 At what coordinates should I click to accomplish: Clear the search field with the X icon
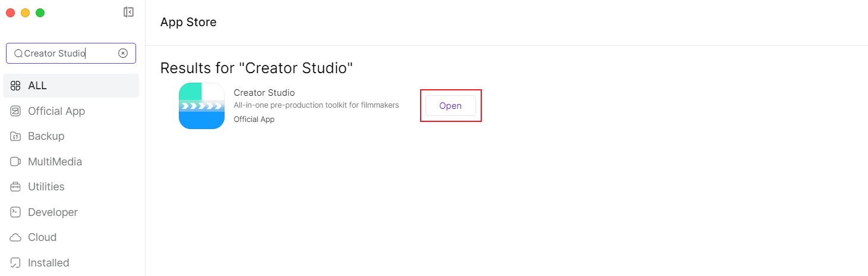(x=123, y=53)
